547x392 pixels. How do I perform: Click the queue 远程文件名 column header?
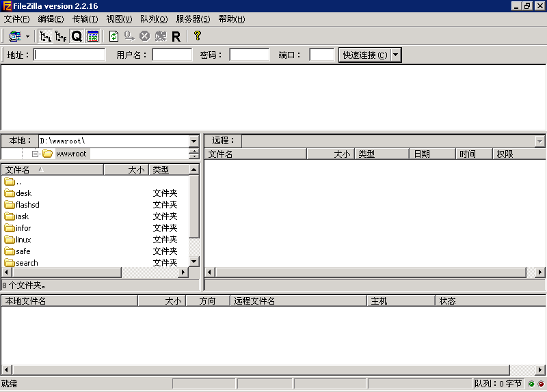click(299, 300)
